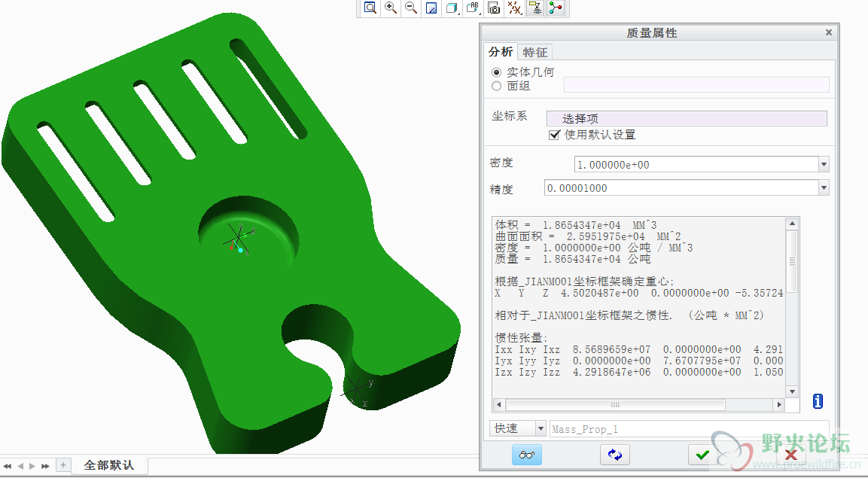Click the glasses preview button
This screenshot has height=478, width=868.
526,455
